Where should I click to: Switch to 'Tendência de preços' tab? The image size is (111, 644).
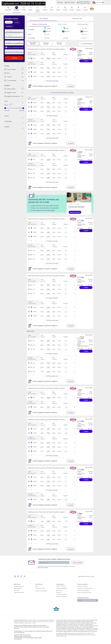coord(83,24)
